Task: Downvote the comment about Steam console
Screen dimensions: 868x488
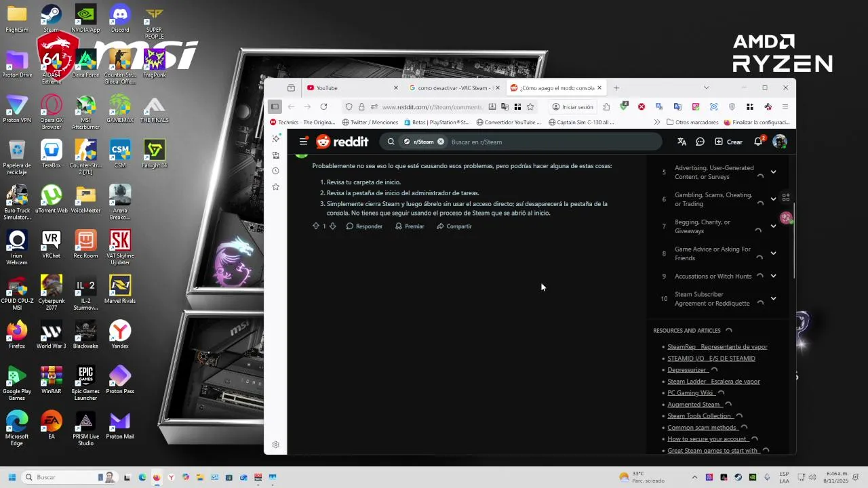Action: [332, 226]
